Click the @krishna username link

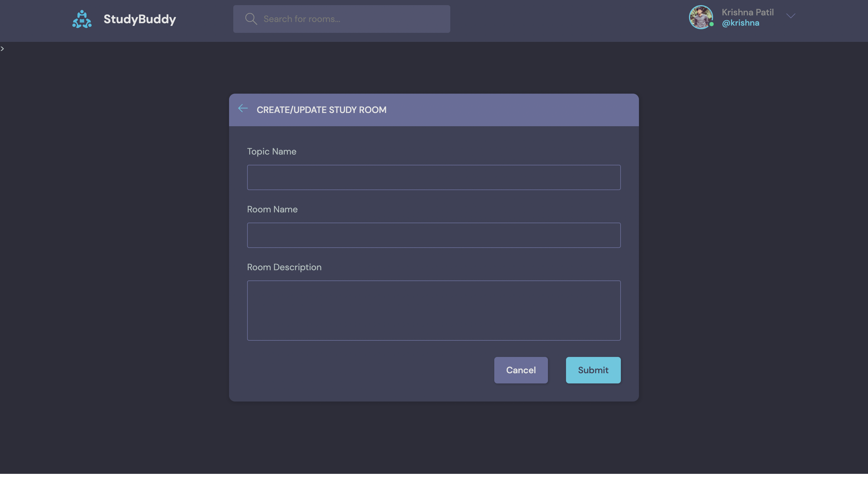pos(741,23)
